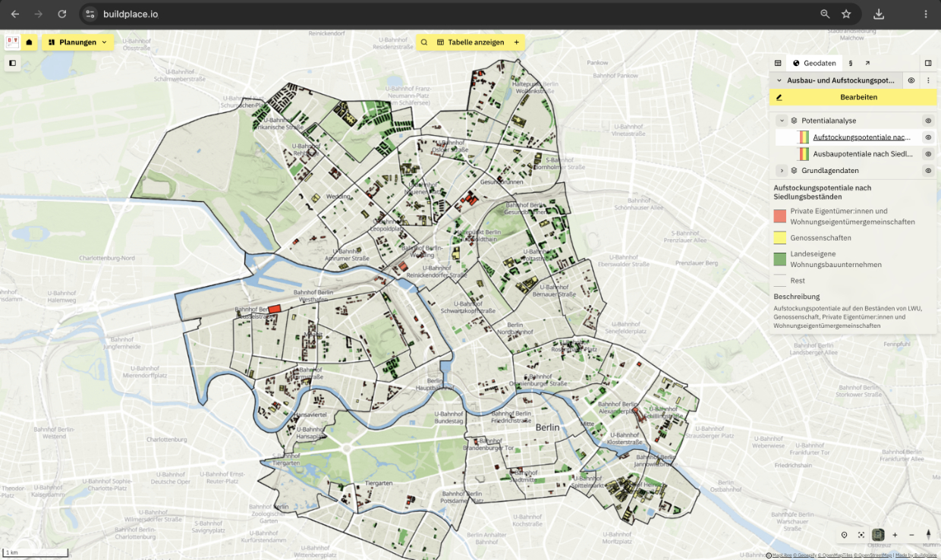Click the location pin map control
941x560 pixels.
tap(845, 535)
